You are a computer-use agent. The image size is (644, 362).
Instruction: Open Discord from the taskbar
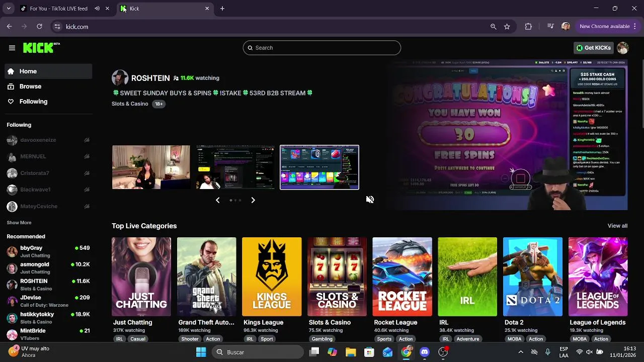(425, 352)
